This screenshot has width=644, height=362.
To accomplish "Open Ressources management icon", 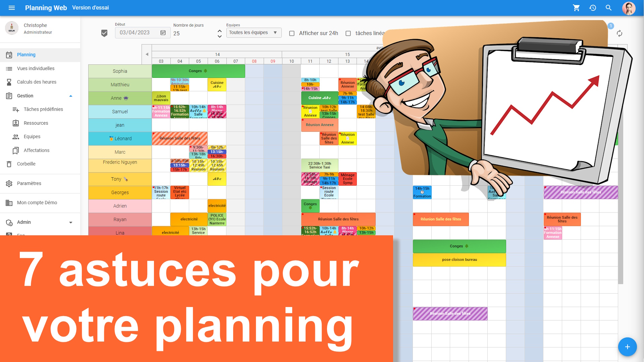I will pyautogui.click(x=16, y=123).
